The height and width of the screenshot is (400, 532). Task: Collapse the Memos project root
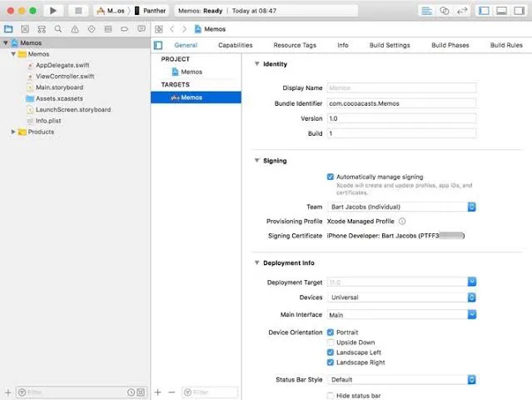(6, 42)
